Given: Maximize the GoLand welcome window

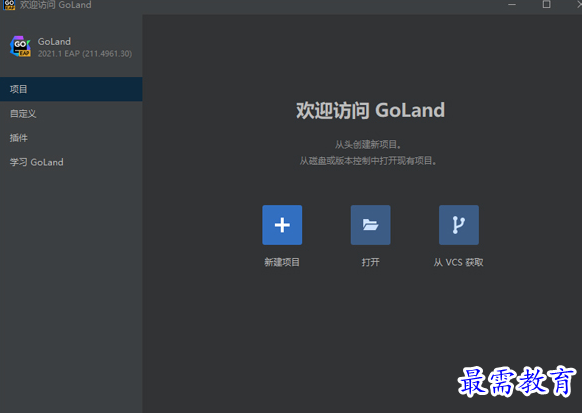Looking at the screenshot, I should pos(546,4).
